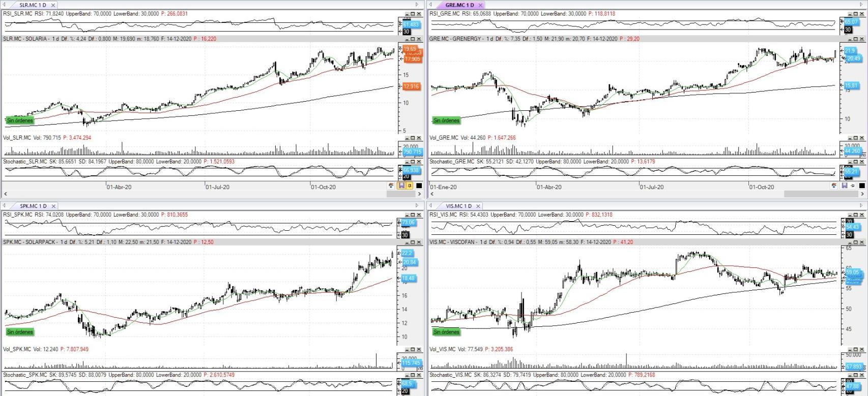The height and width of the screenshot is (396, 868).
Task: Close the RSI_GRE.MC indicator pane
Action: (861, 14)
